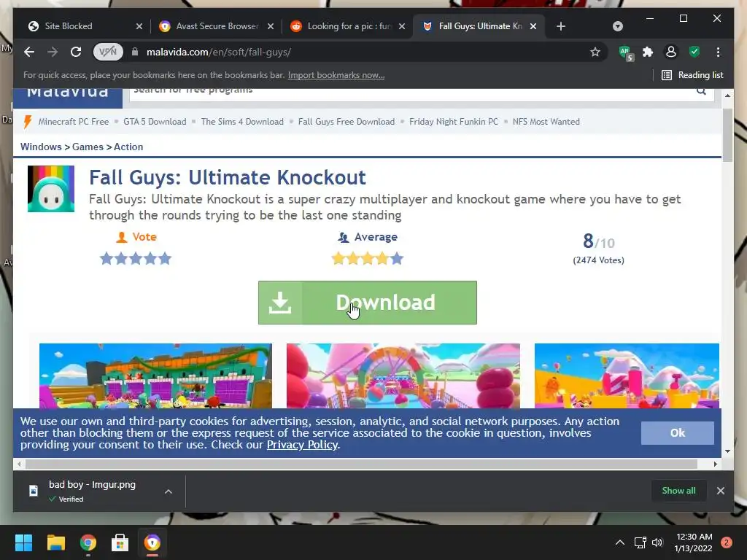
Task: Click the horizontal scrollbar right arrow
Action: [x=715, y=464]
